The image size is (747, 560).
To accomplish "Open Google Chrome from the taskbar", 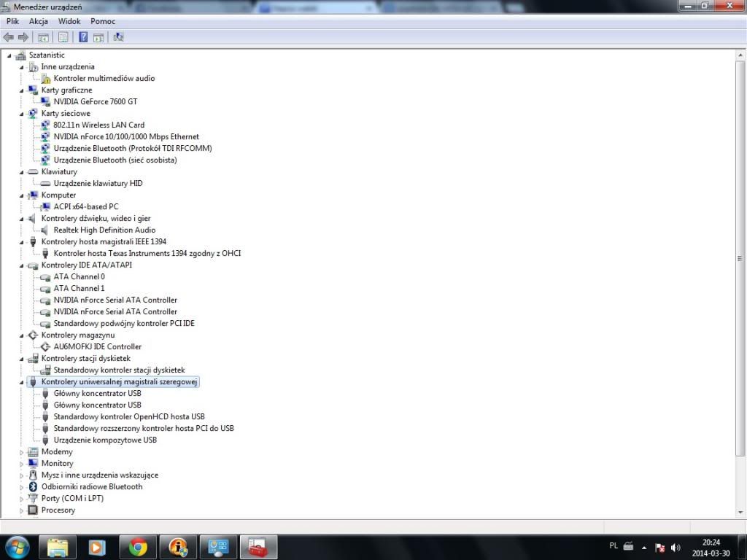I will [x=138, y=547].
